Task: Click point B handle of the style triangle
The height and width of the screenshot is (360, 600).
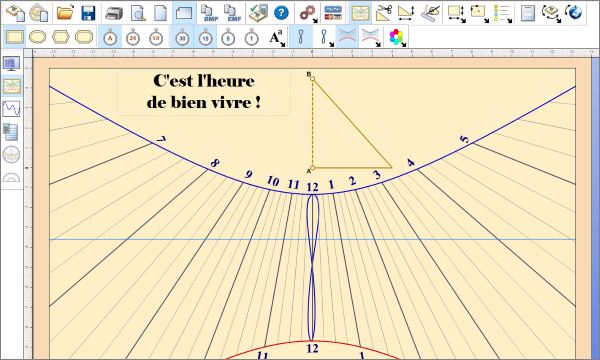Action: tap(312, 78)
